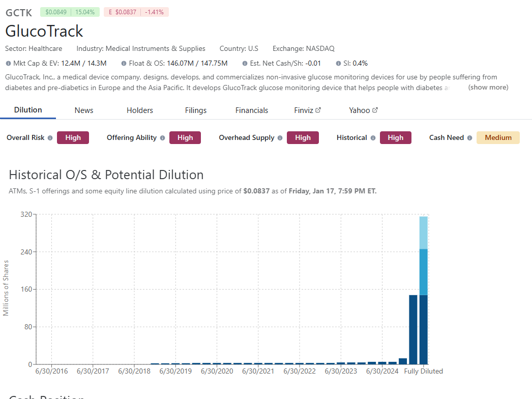Click the 6/30/2024 axis label
This screenshot has height=399, width=532.
[382, 371]
